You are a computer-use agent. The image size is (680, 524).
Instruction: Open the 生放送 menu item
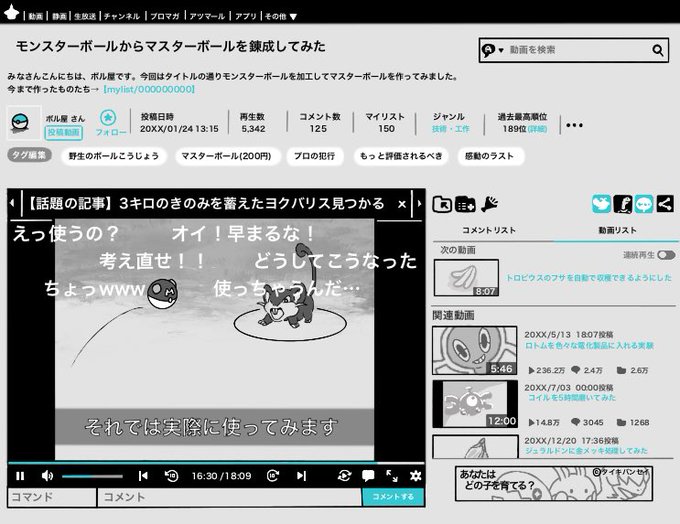pos(85,16)
